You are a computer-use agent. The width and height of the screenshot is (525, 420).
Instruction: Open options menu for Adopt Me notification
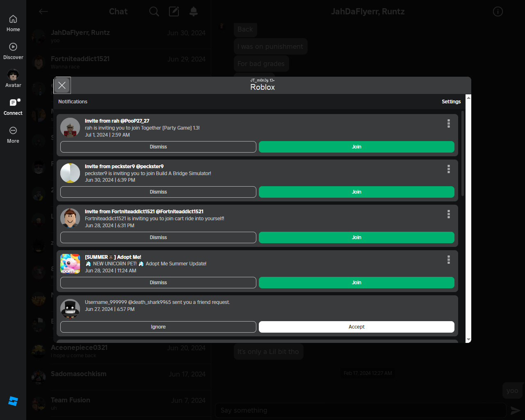[x=449, y=260]
